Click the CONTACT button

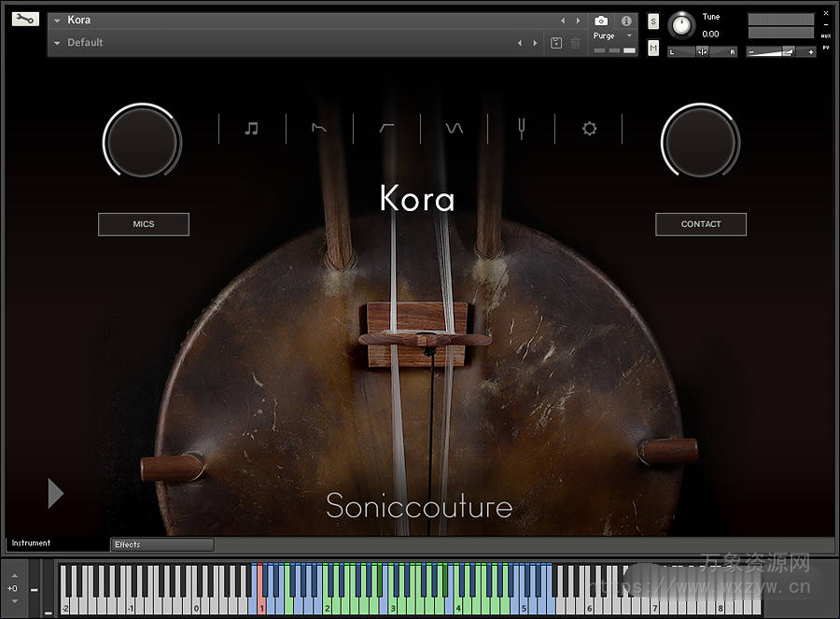(700, 224)
